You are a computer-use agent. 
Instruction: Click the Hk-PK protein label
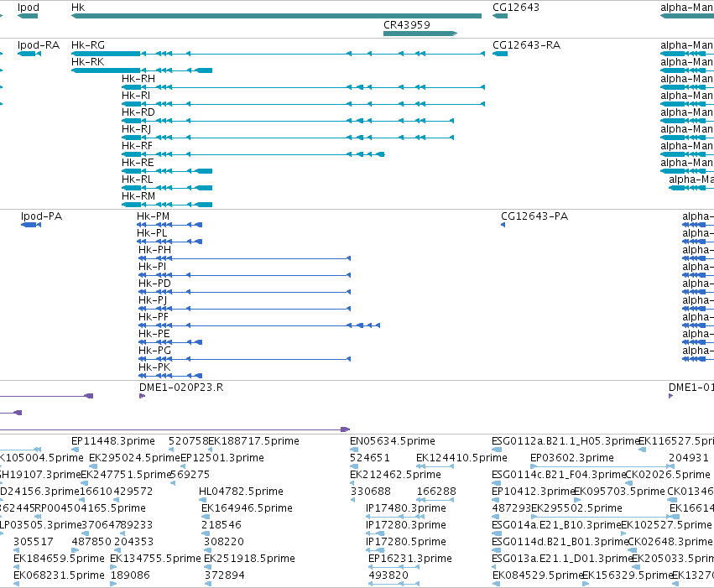click(x=154, y=367)
